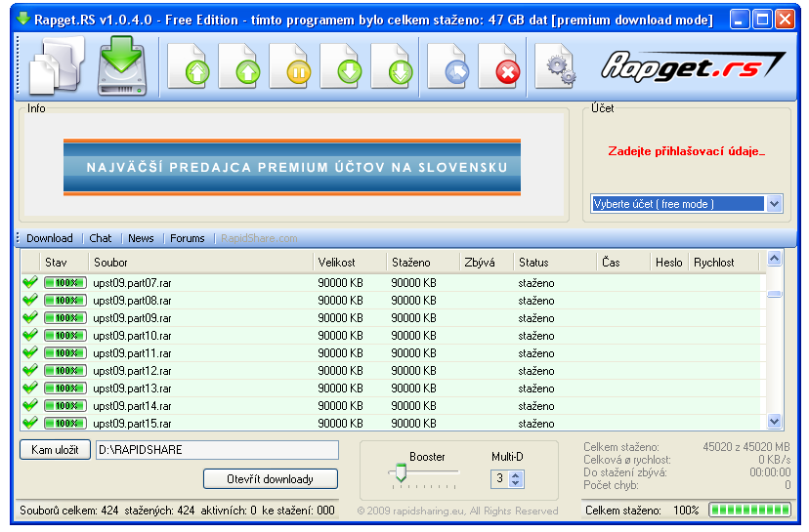Viewport: 809px width, 532px height.
Task: Click Staženo 90000 KB of upst09.part14.rar
Action: (x=414, y=406)
